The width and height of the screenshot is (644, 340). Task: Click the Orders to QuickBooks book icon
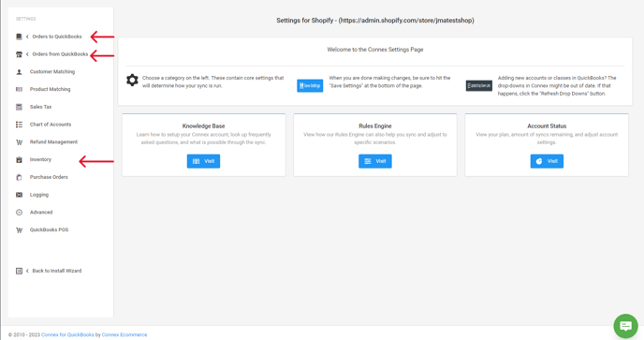tap(19, 37)
